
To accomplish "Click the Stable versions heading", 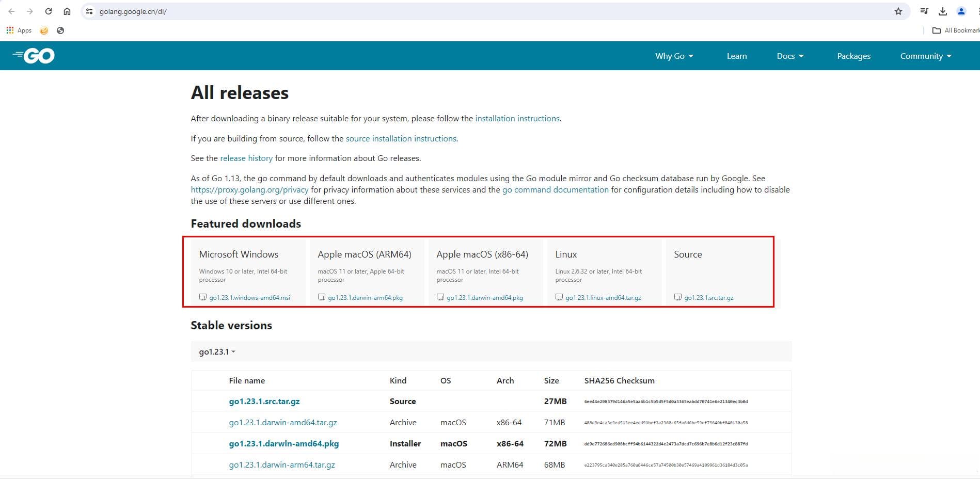I will [231, 326].
